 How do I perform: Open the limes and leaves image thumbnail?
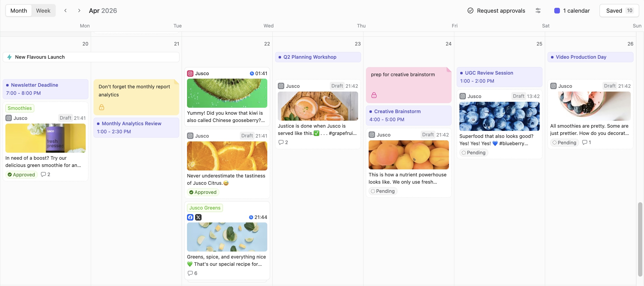click(x=227, y=237)
